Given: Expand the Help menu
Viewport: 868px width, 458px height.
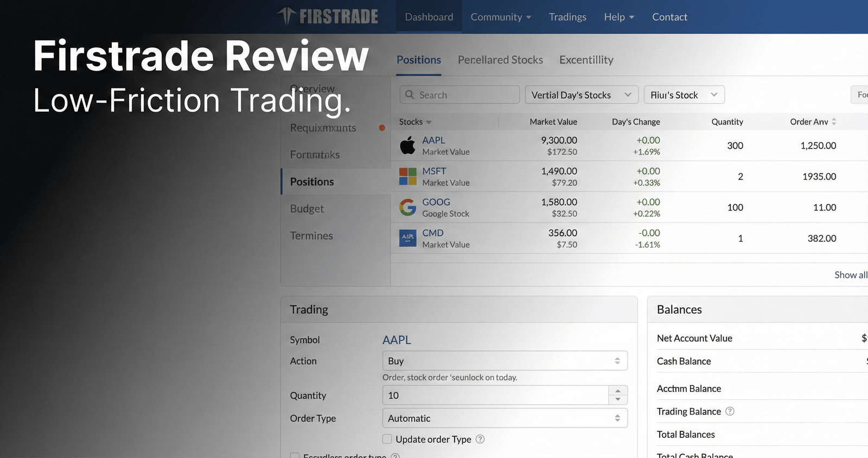Looking at the screenshot, I should (x=619, y=17).
